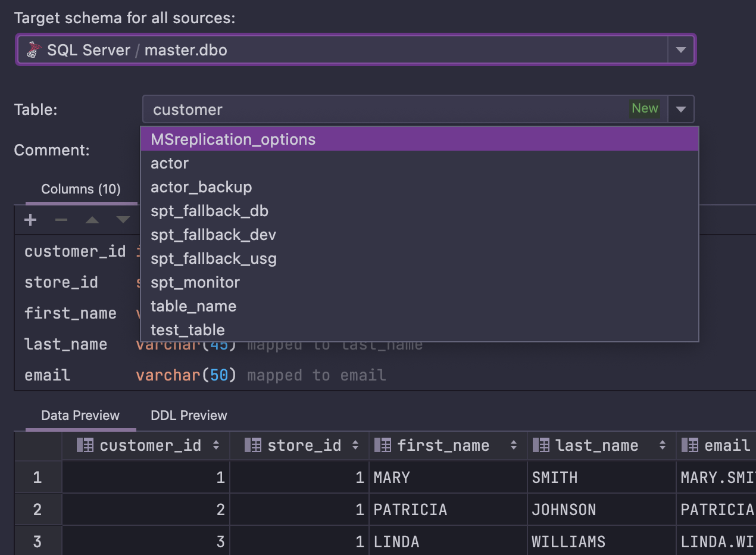Sort by store_id column sort arrows

(x=355, y=445)
